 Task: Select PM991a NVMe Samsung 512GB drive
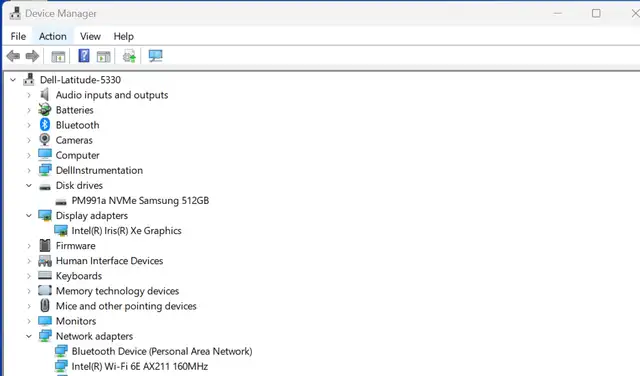pos(140,200)
